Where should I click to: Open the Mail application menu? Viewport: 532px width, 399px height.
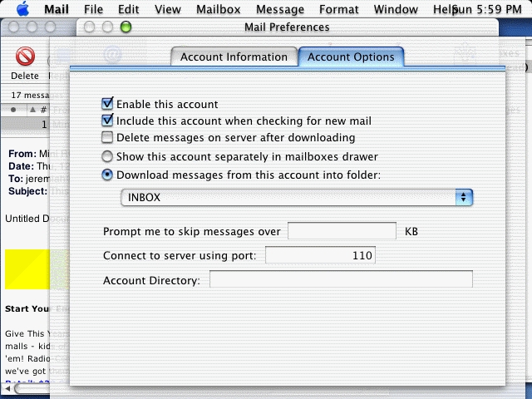pos(57,9)
